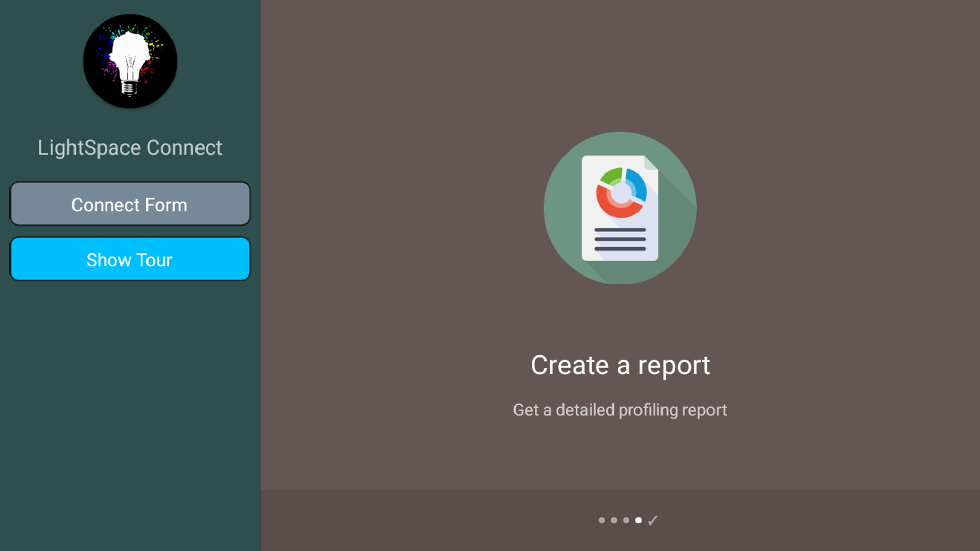Open the Connect Form
Viewport: 980px width, 551px height.
click(x=130, y=204)
